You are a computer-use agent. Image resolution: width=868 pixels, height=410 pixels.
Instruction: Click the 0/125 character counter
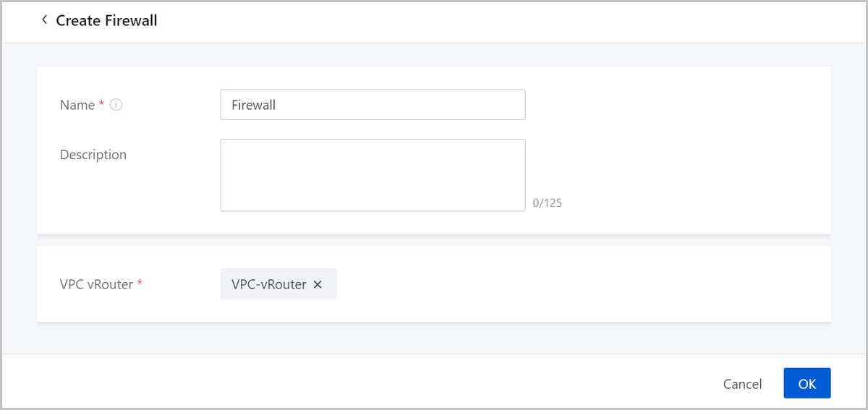coord(548,203)
